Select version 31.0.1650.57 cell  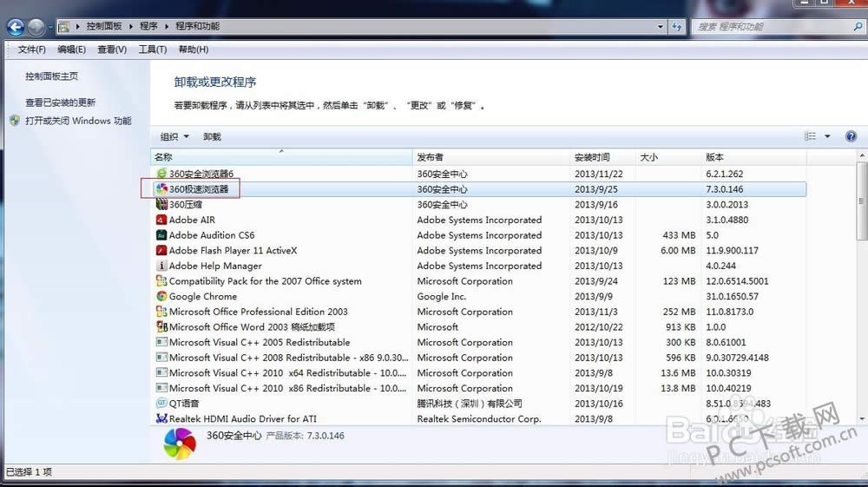732,297
